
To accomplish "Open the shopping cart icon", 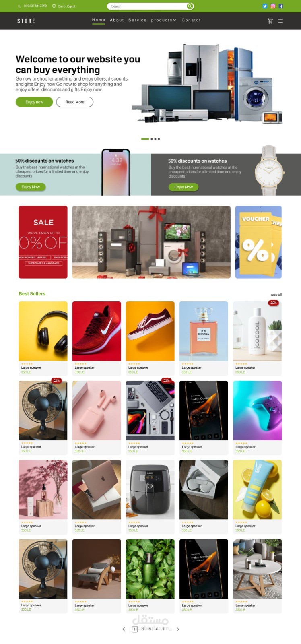I will 270,21.
